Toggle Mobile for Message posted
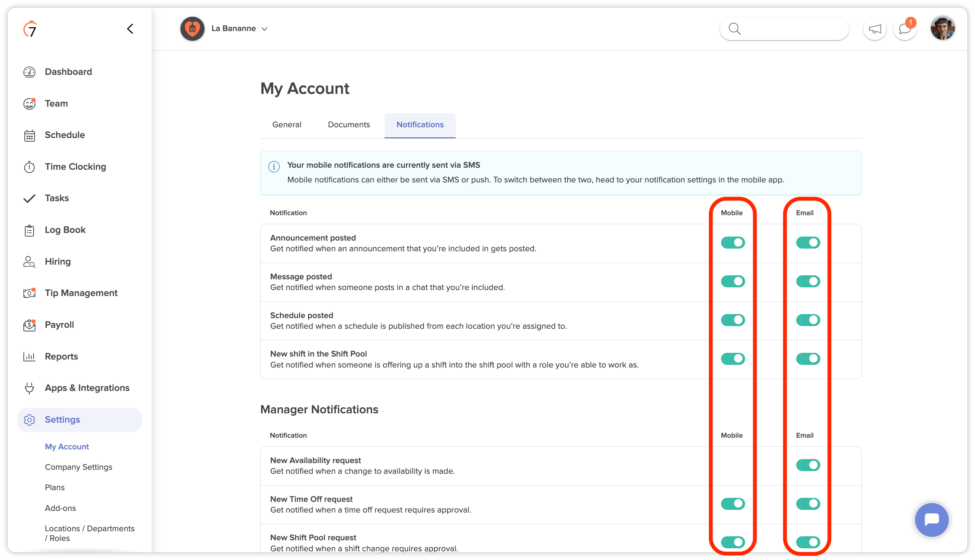Image resolution: width=975 pixels, height=560 pixels. (x=733, y=282)
